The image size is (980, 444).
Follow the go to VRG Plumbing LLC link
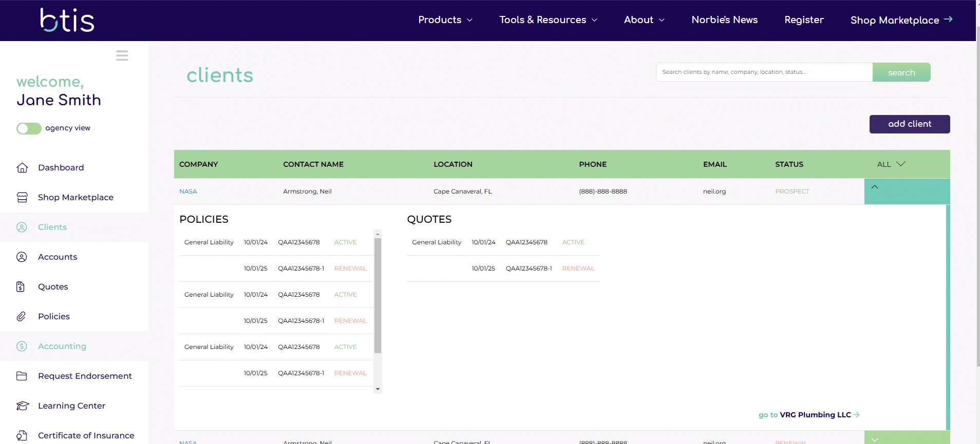(808, 415)
